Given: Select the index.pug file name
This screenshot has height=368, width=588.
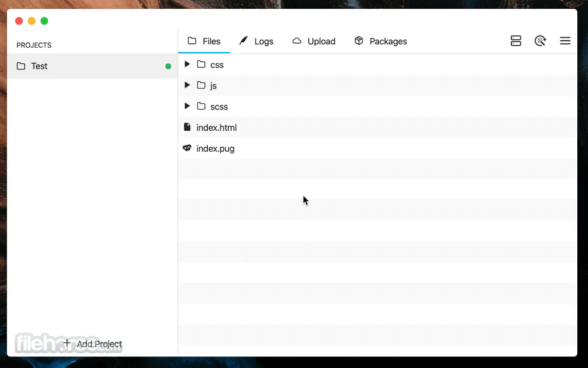Looking at the screenshot, I should 215,149.
